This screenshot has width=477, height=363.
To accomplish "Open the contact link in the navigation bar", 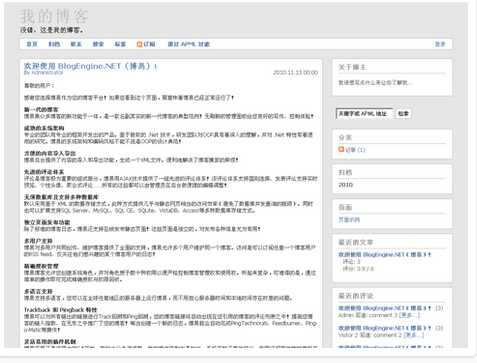I will coord(76,44).
